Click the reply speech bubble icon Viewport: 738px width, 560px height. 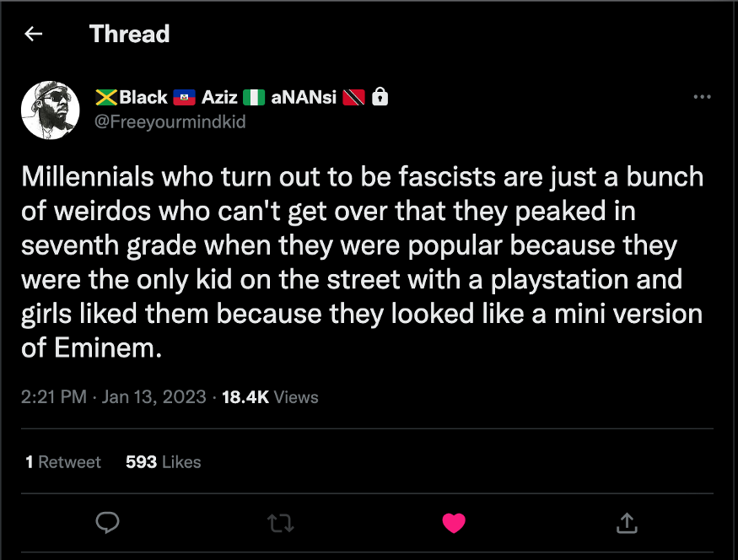point(106,523)
